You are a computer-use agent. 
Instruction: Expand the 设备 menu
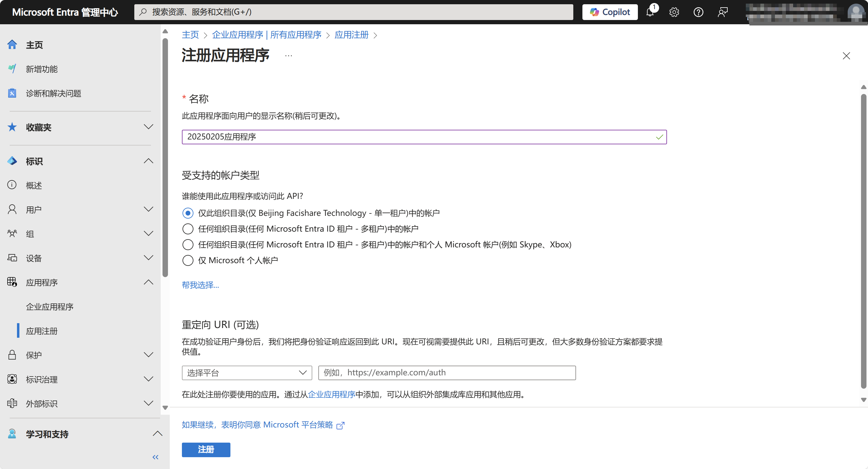click(148, 258)
